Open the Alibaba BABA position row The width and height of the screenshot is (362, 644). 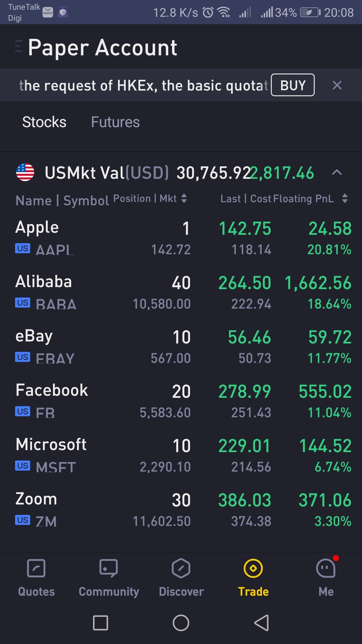click(181, 292)
